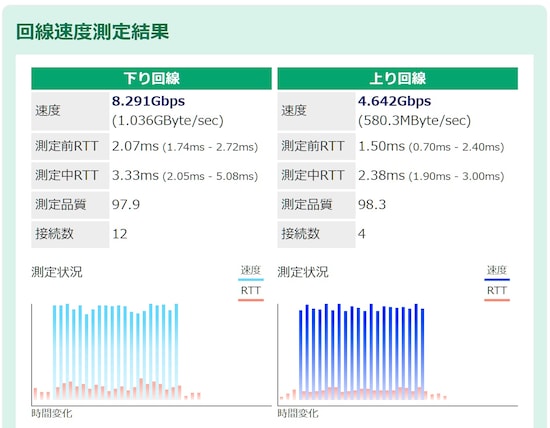The height and width of the screenshot is (428, 550).
Task: Click the upload 測定中RTT value 2.38ms
Action: coord(381,175)
